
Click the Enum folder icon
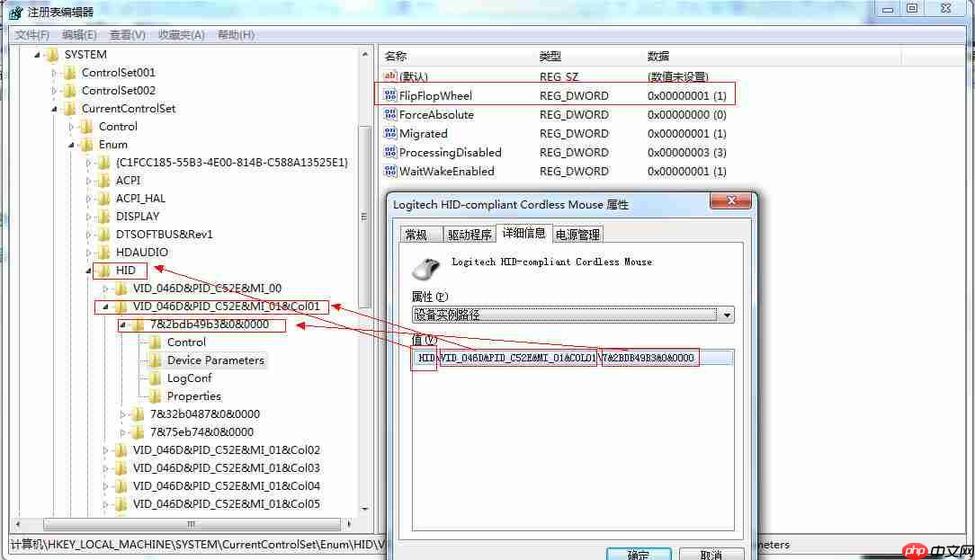click(87, 145)
